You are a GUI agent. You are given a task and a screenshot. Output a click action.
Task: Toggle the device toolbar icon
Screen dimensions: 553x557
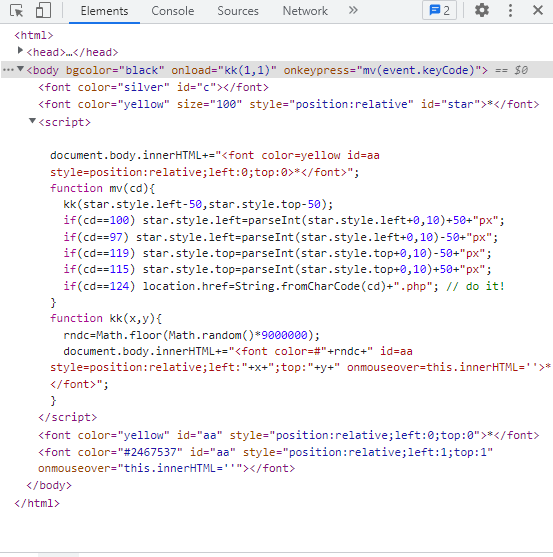point(43,11)
